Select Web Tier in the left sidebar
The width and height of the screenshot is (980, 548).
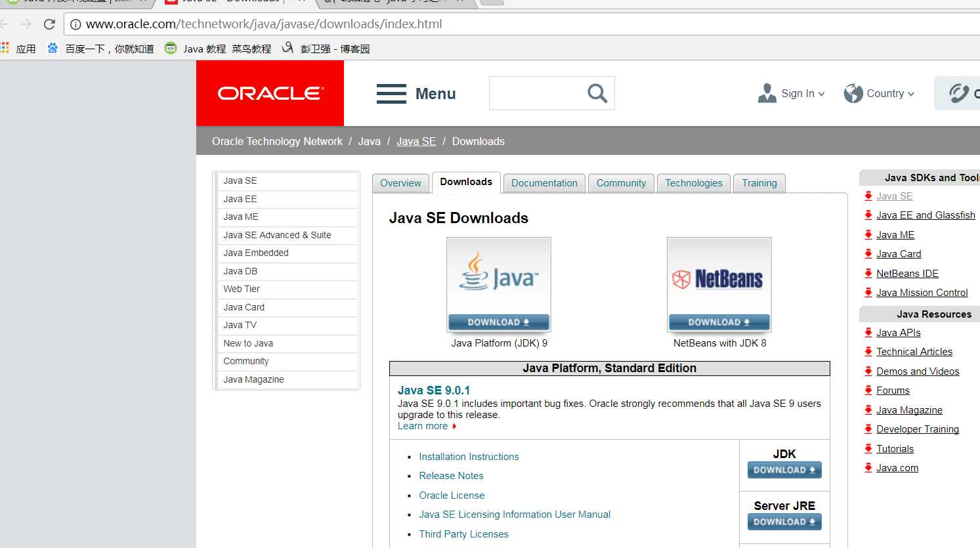point(288,289)
